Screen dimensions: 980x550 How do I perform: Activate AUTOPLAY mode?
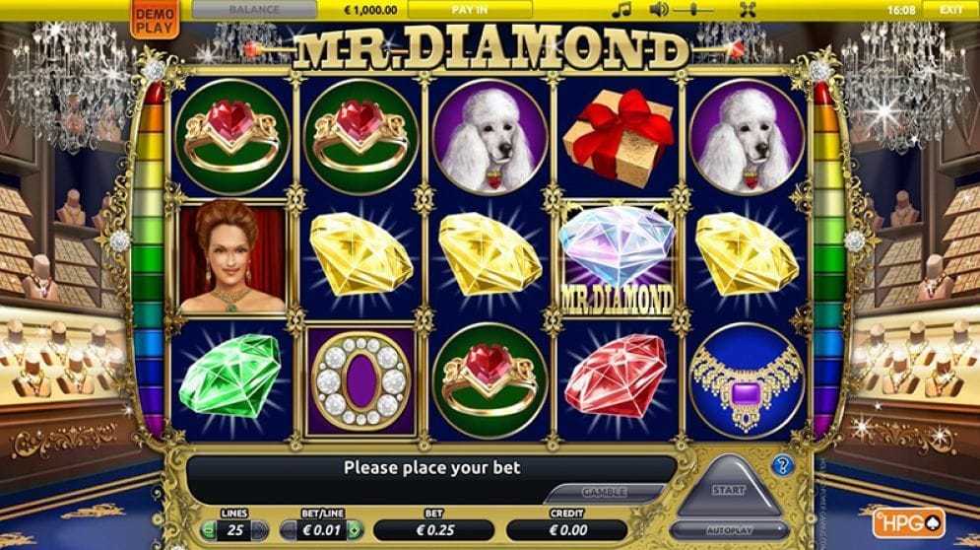coord(729,530)
